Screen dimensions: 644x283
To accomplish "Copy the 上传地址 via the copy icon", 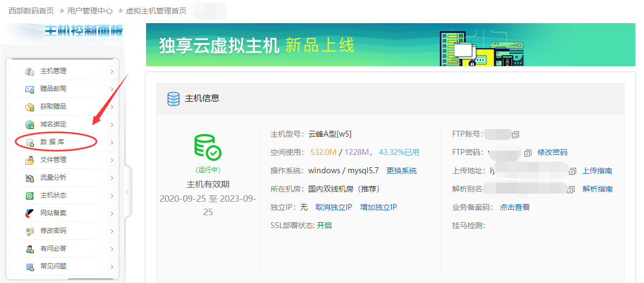I will [x=573, y=171].
